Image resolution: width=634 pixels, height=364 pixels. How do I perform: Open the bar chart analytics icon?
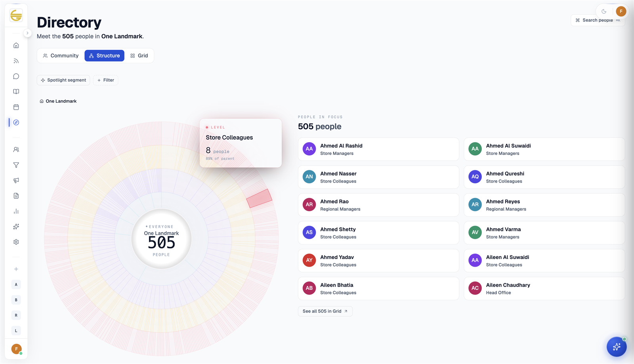(16, 211)
